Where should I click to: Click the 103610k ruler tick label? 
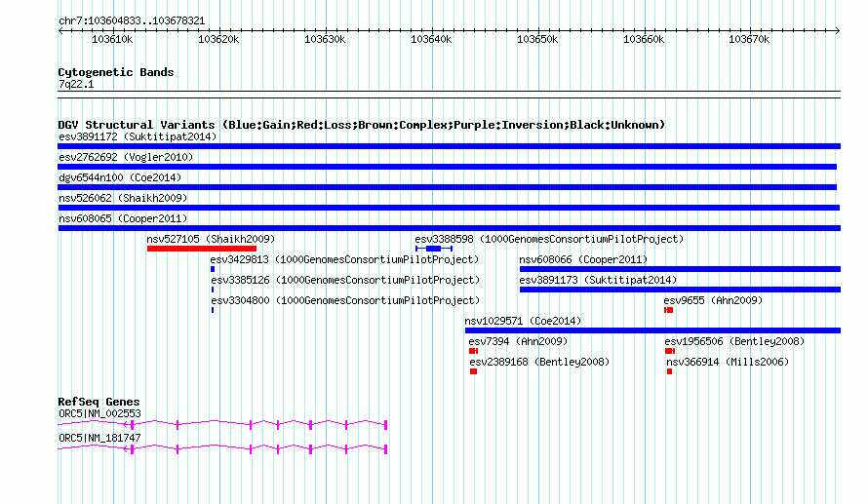point(112,40)
